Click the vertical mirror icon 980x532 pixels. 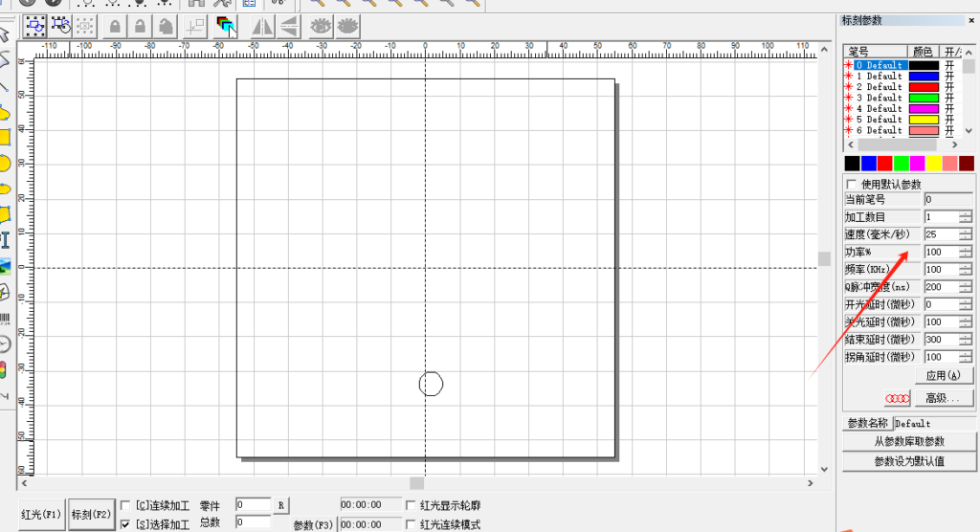coord(289,26)
